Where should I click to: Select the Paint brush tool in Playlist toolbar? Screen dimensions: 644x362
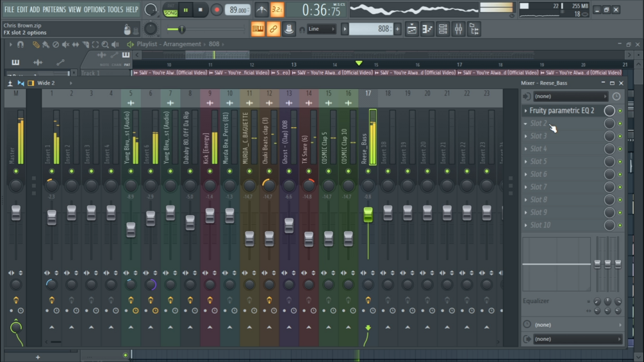pos(45,44)
